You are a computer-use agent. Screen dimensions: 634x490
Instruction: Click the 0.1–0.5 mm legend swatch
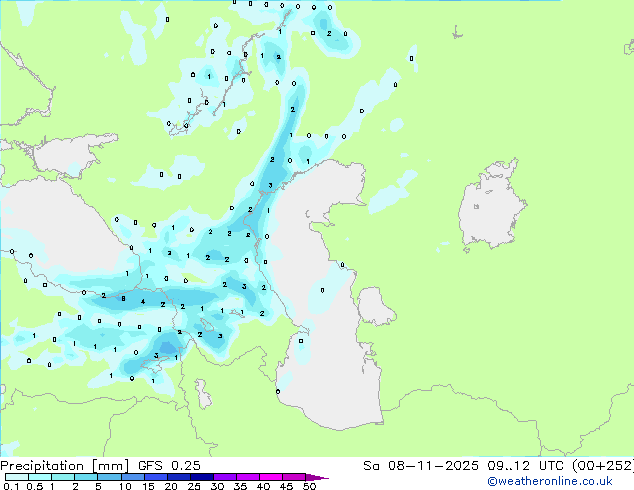pos(17,477)
